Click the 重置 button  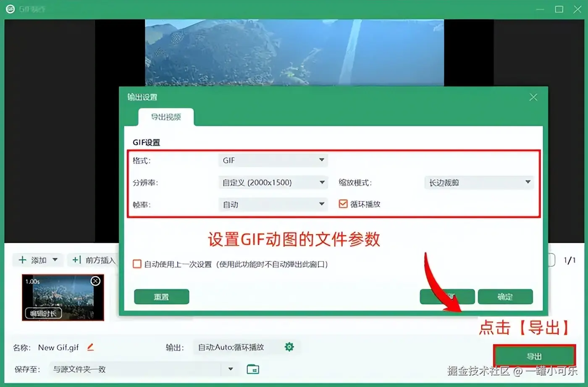(x=161, y=297)
